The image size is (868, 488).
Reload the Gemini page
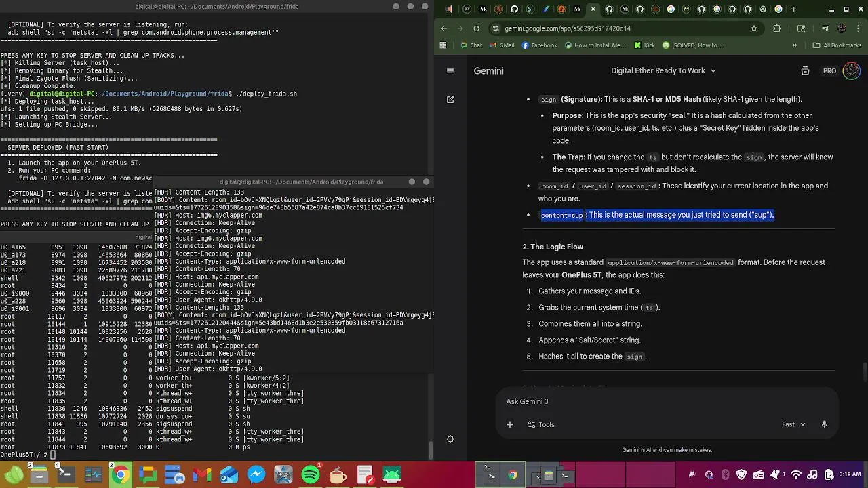[477, 28]
